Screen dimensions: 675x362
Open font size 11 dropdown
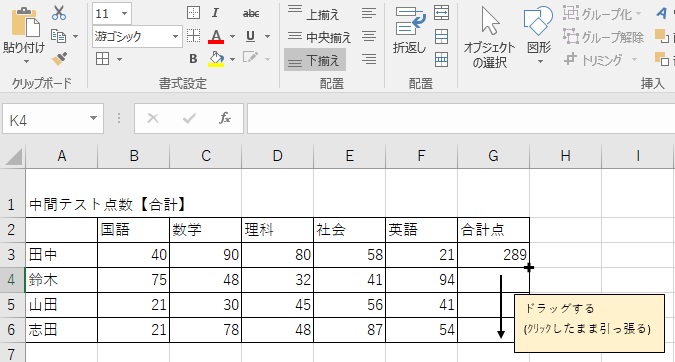pyautogui.click(x=124, y=13)
